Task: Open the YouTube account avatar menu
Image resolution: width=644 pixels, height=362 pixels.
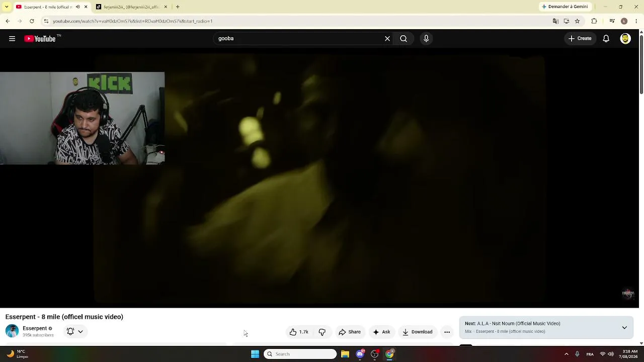Action: pos(625,39)
